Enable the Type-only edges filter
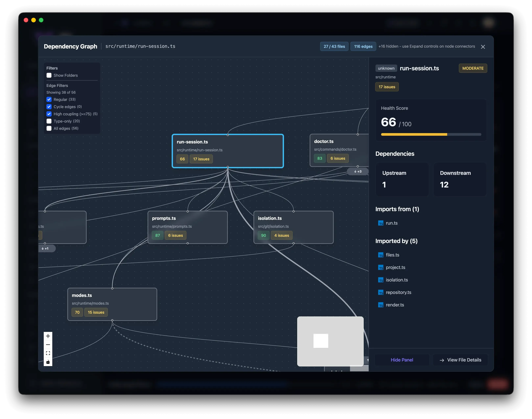 pyautogui.click(x=49, y=121)
